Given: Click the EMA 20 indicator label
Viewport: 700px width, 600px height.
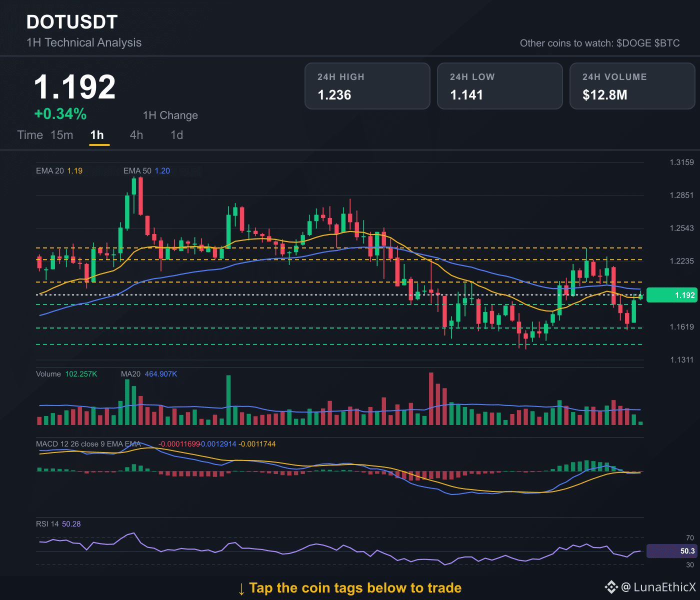Looking at the screenshot, I should pyautogui.click(x=59, y=171).
